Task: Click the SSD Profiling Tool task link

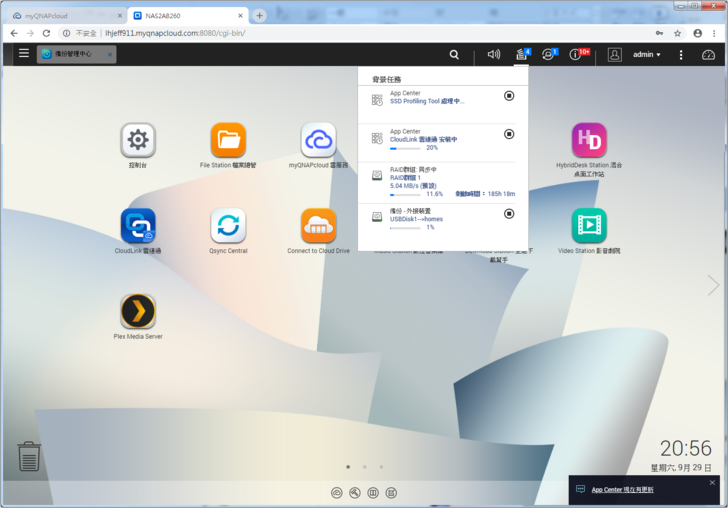Action: tap(427, 101)
